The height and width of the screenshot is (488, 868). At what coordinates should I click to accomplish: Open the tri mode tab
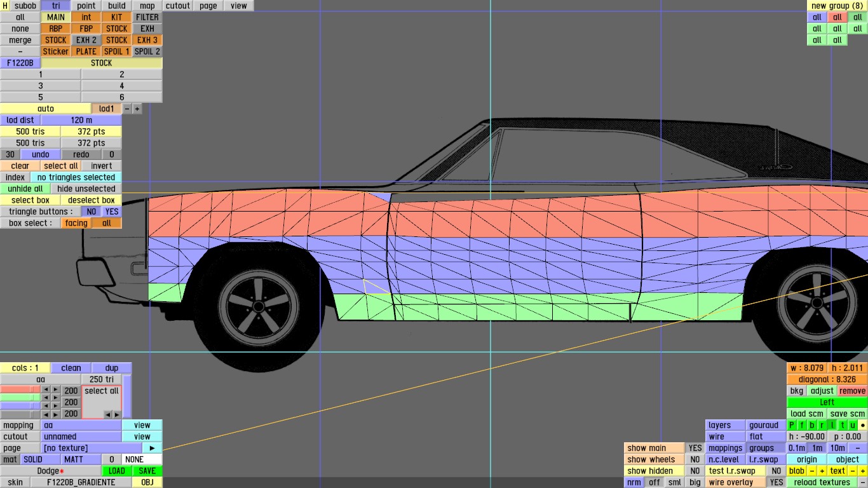56,6
